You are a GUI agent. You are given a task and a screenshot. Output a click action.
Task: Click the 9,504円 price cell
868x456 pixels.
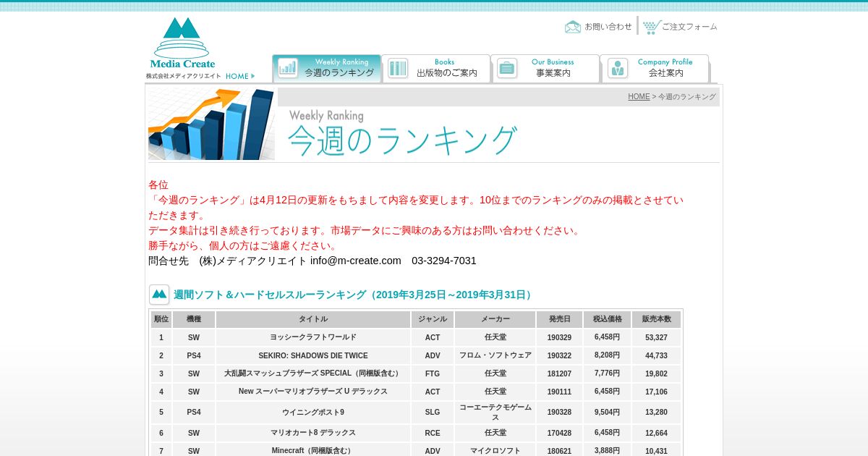click(607, 413)
